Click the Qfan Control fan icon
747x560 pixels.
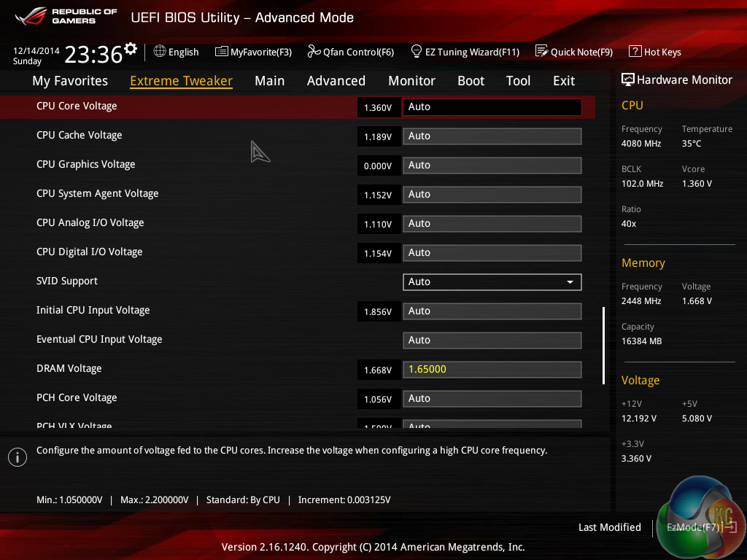314,51
